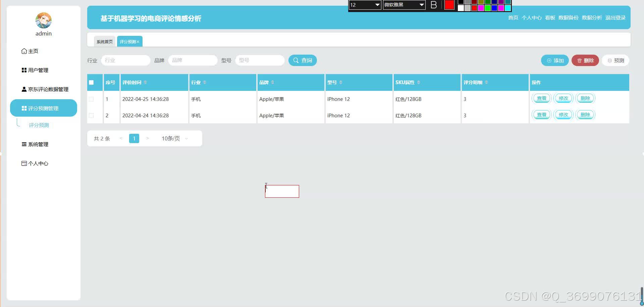Image resolution: width=644 pixels, height=307 pixels.
Task: Click the large current red color box
Action: [449, 5]
